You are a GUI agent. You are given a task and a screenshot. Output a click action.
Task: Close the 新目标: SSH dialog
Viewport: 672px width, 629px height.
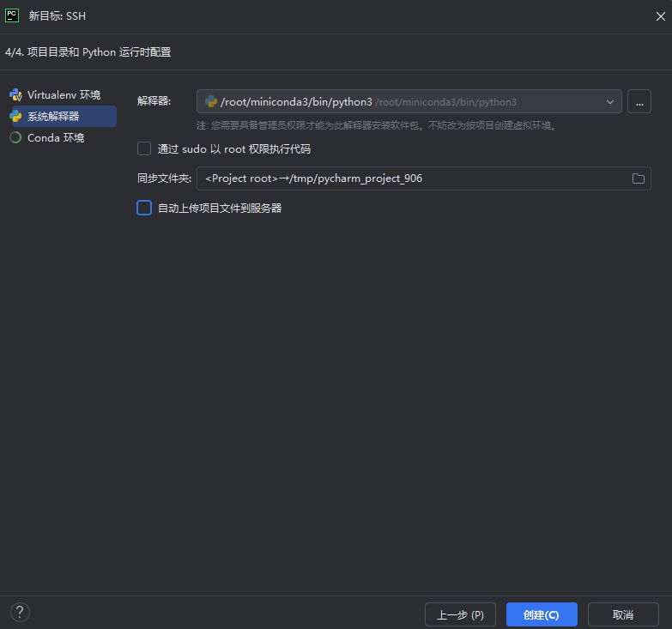click(661, 16)
